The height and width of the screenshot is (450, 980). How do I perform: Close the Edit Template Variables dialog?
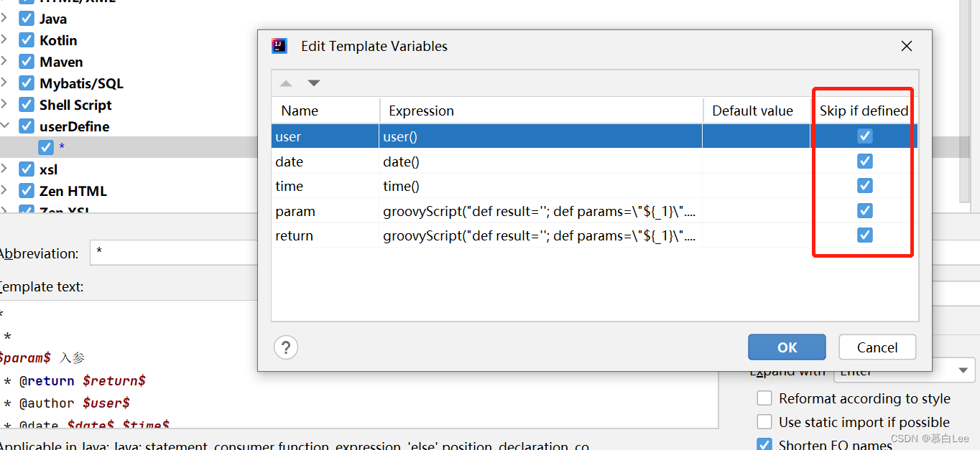click(907, 46)
